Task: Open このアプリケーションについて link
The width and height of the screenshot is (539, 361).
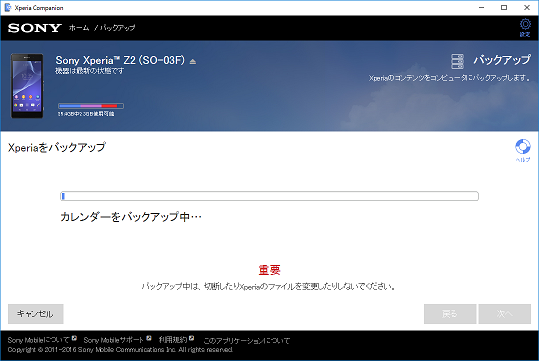Action: 246,341
